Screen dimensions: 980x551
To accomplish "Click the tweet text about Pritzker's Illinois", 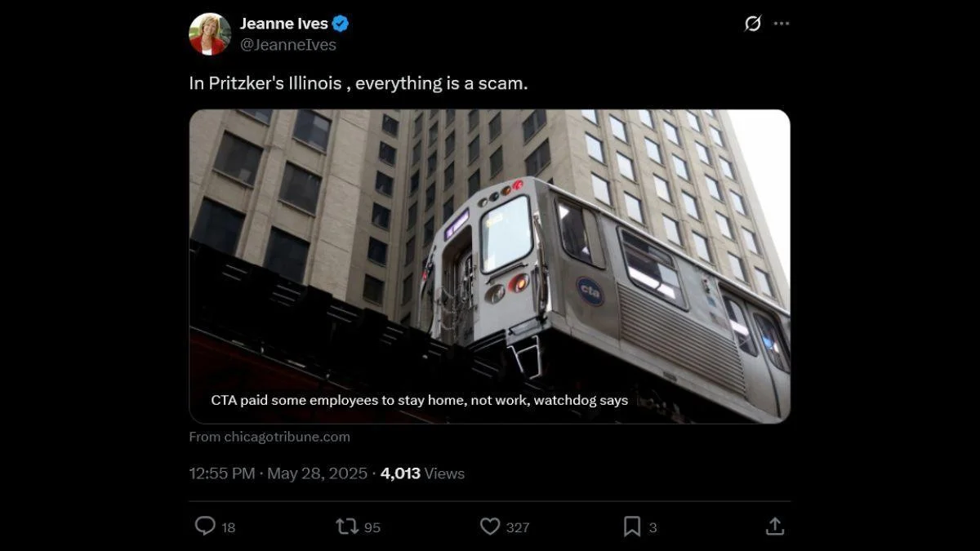I will click(359, 83).
